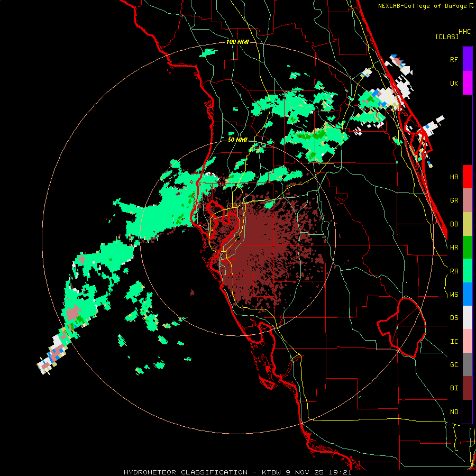Choose the WS blue legend swatch
Image resolution: width=476 pixels, height=476 pixels.
coord(467,294)
